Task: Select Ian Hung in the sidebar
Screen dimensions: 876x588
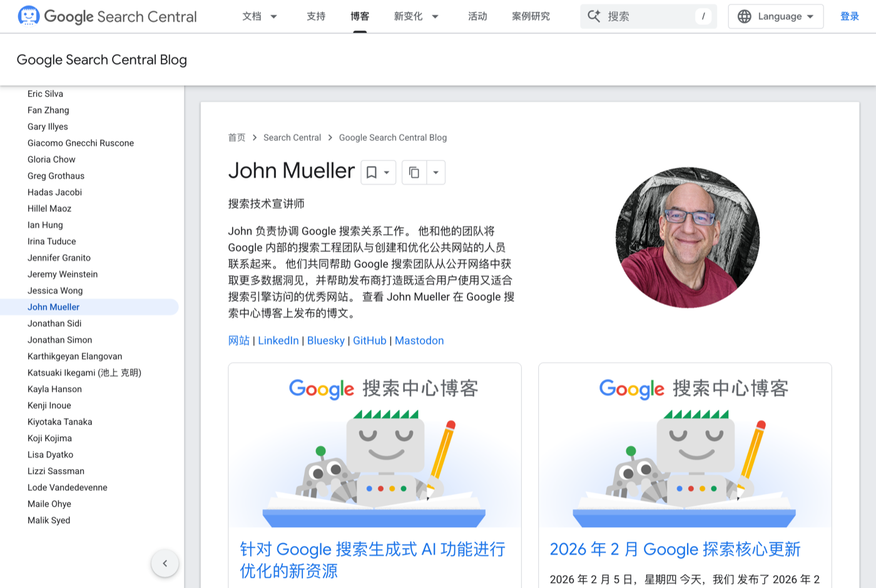Action: [x=45, y=225]
